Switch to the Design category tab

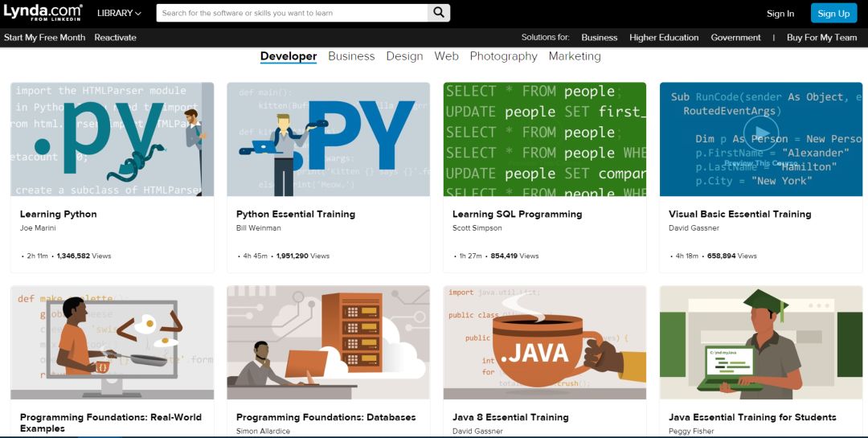(x=404, y=56)
